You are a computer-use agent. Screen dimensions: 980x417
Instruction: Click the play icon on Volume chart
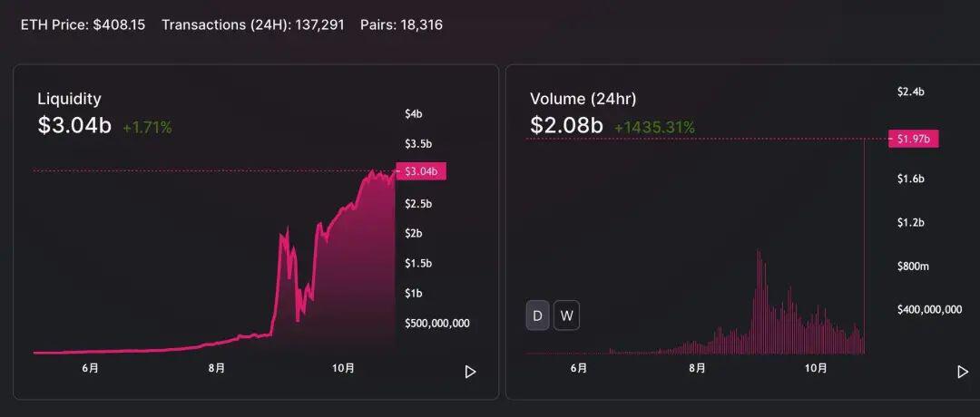tap(963, 372)
